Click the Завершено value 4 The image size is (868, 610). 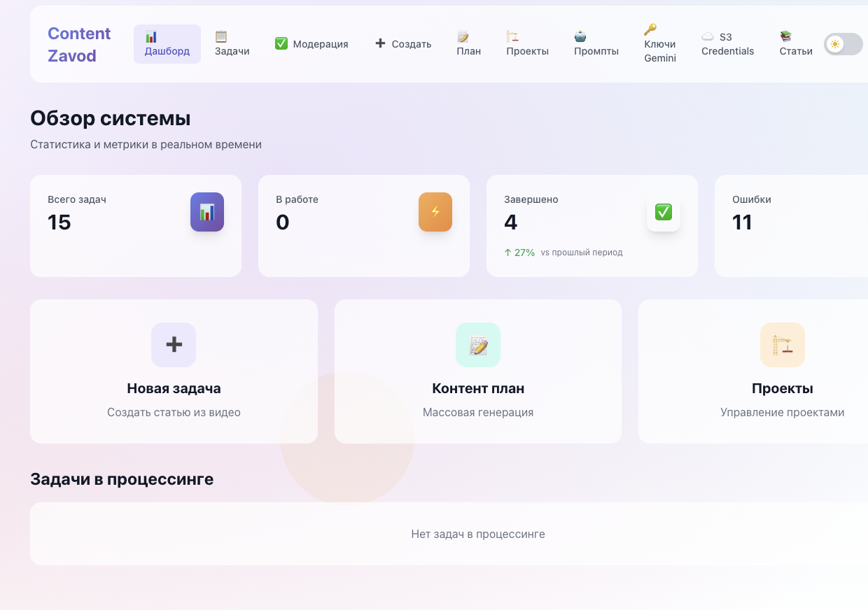tap(511, 222)
